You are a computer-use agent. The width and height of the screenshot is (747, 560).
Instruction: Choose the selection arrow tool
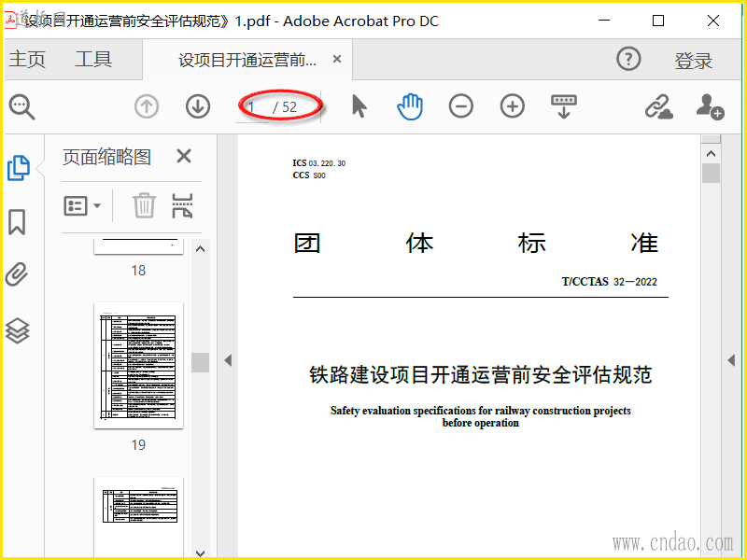click(359, 106)
